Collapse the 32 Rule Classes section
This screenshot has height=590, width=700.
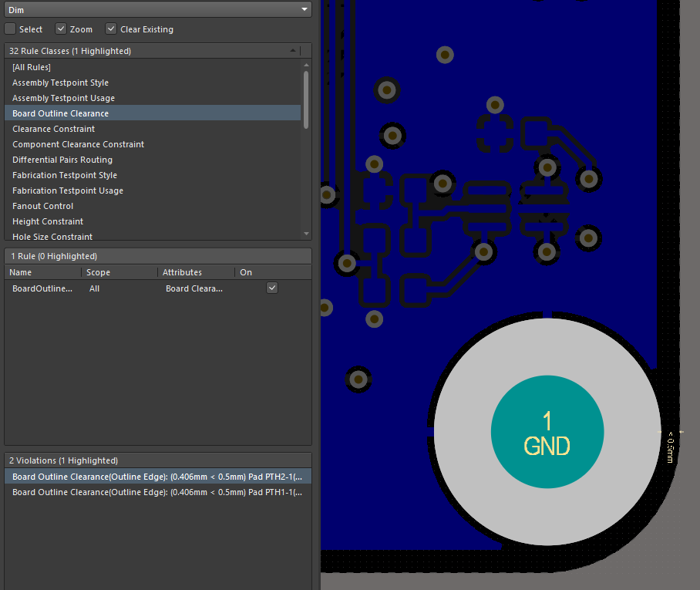(294, 50)
